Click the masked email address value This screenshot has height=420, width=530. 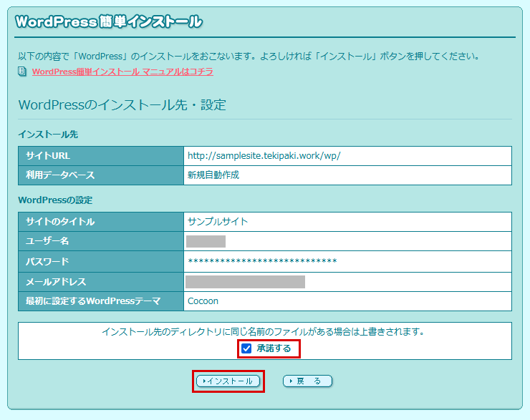tap(245, 281)
